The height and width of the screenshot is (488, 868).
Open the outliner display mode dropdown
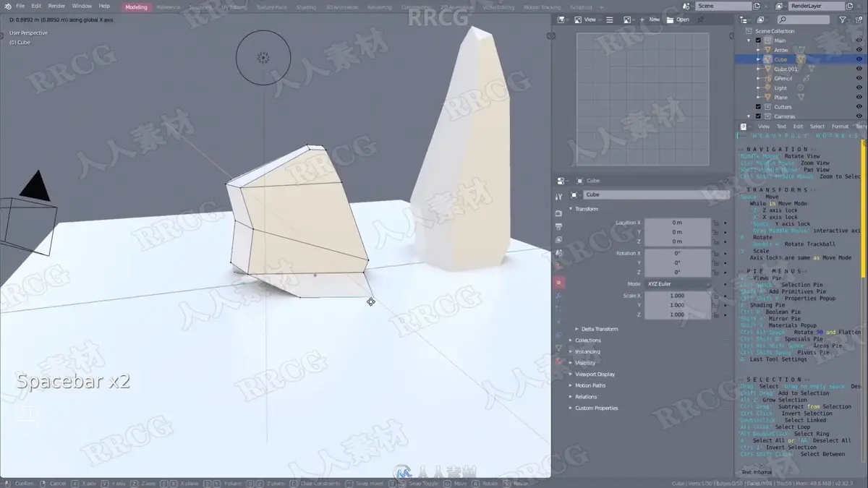pyautogui.click(x=761, y=20)
